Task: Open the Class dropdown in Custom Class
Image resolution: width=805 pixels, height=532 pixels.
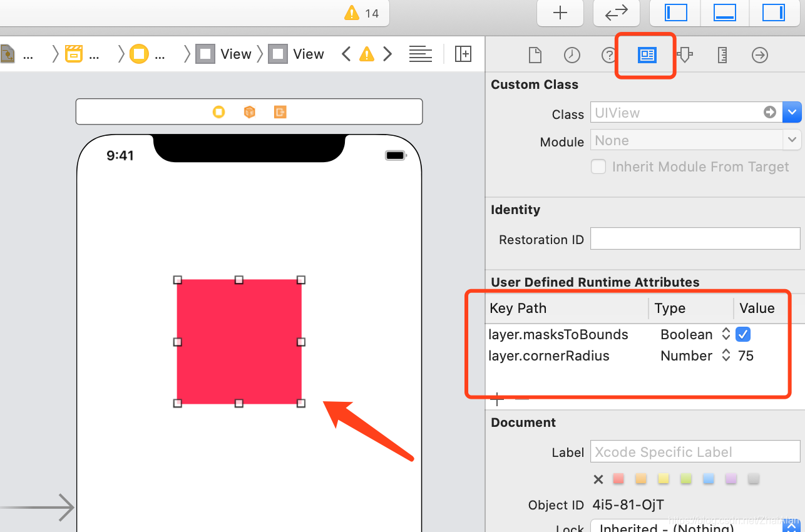Action: [792, 112]
